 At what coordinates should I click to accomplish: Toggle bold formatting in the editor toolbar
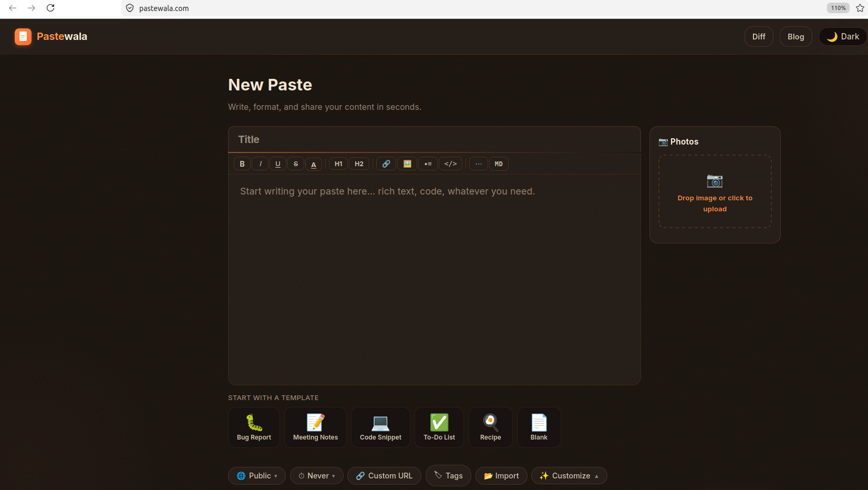point(242,164)
